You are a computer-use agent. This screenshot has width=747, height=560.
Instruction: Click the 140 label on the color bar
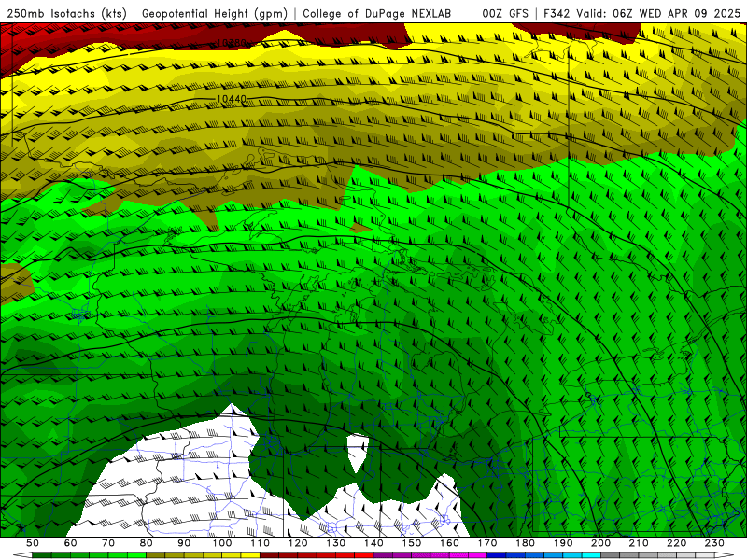point(373,543)
